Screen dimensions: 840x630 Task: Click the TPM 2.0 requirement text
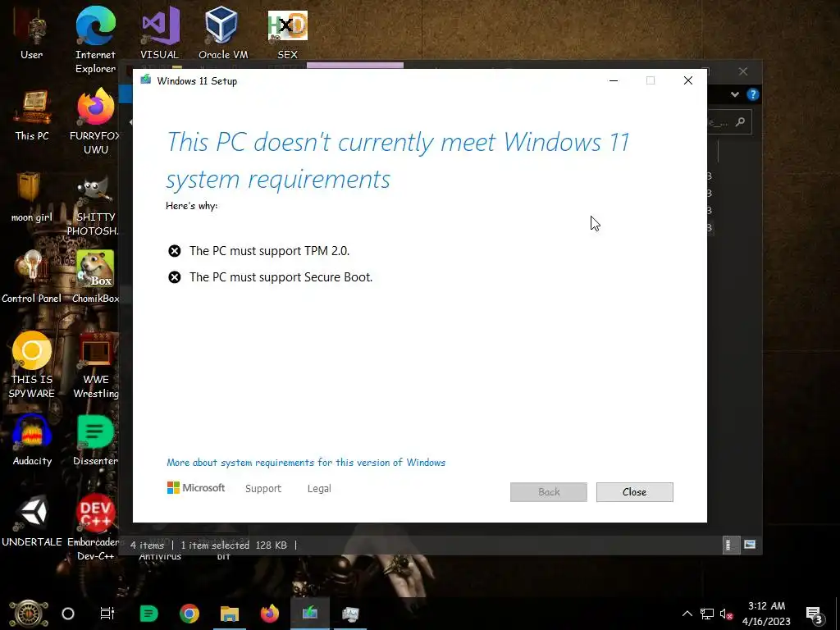point(269,251)
